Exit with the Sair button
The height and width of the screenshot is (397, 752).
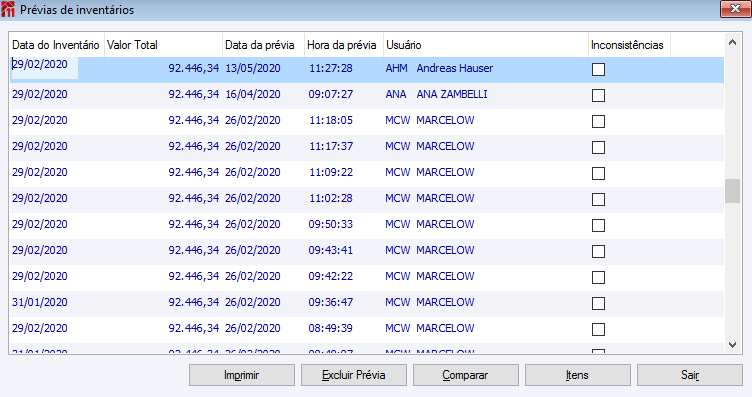point(690,375)
